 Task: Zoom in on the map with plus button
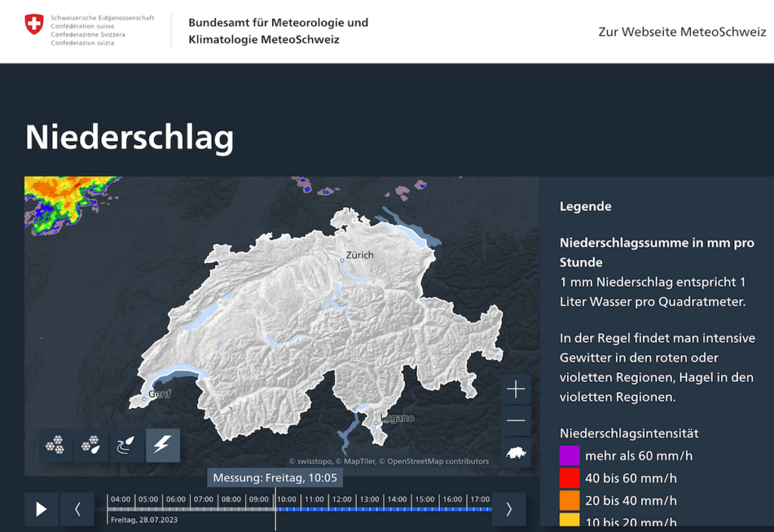(515, 389)
